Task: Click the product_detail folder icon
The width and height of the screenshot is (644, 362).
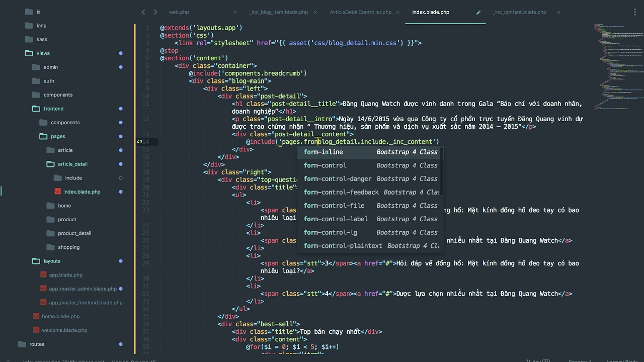Action: [50, 233]
